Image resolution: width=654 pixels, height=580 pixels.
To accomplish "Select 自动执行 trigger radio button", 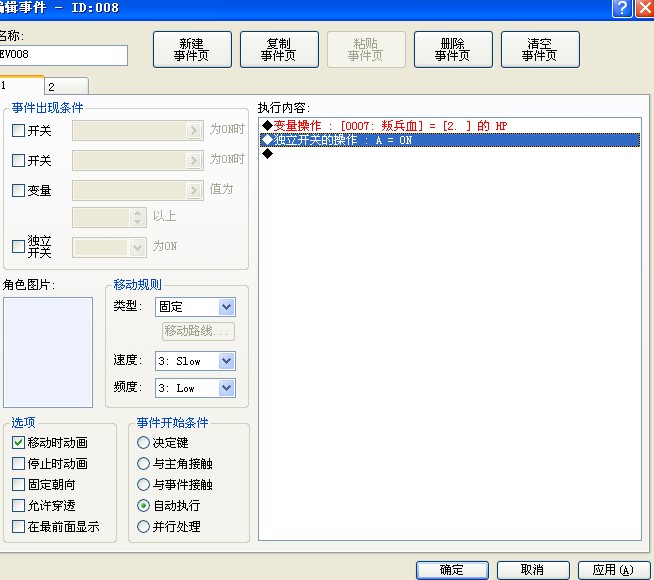I will click(x=143, y=505).
